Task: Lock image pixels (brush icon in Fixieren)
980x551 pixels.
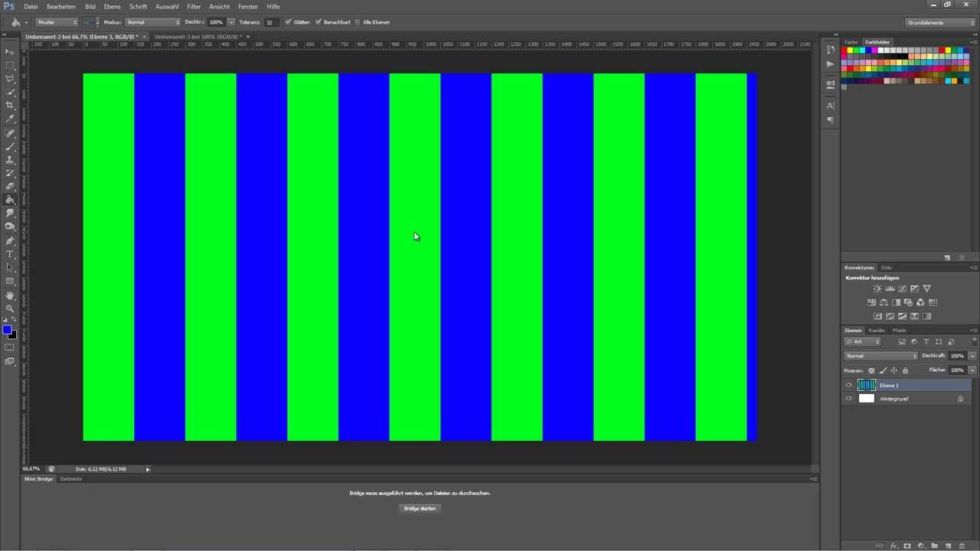Action: coord(883,370)
